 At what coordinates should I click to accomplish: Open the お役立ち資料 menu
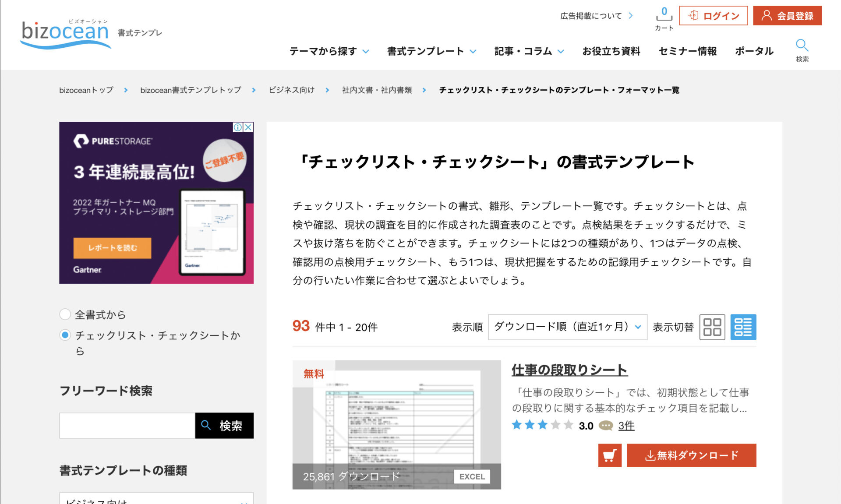611,51
